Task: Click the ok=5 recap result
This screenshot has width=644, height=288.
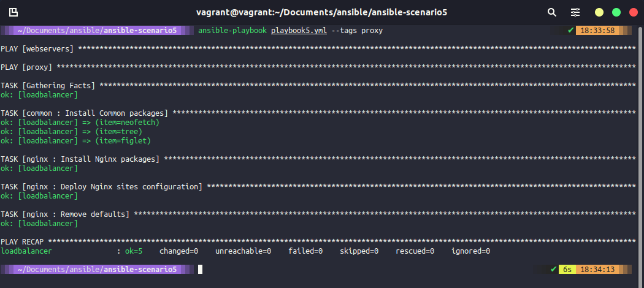Action: pos(134,251)
